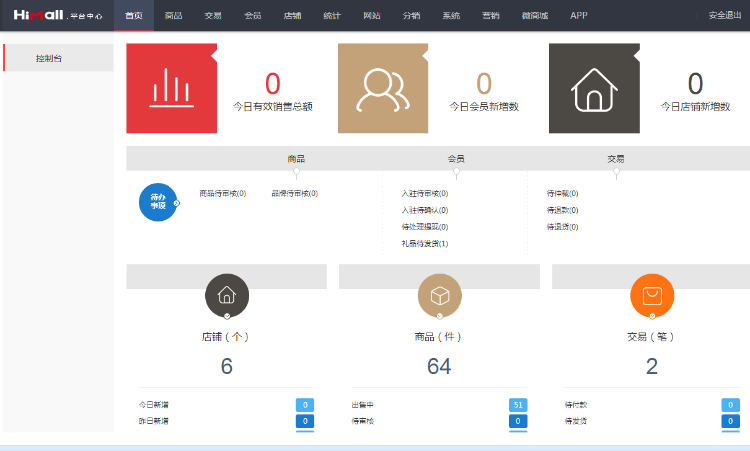Open the 分销 menu
Screen dimensions: 750x451
tap(411, 15)
